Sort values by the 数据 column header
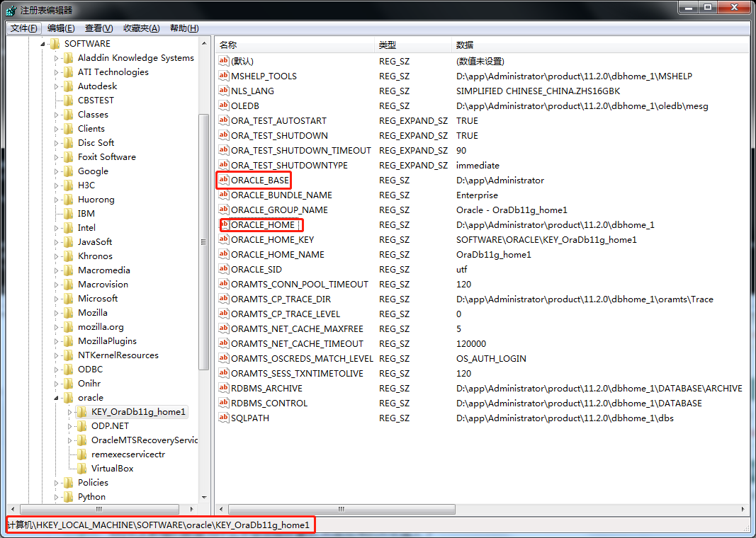Image resolution: width=756 pixels, height=538 pixels. coord(600,45)
